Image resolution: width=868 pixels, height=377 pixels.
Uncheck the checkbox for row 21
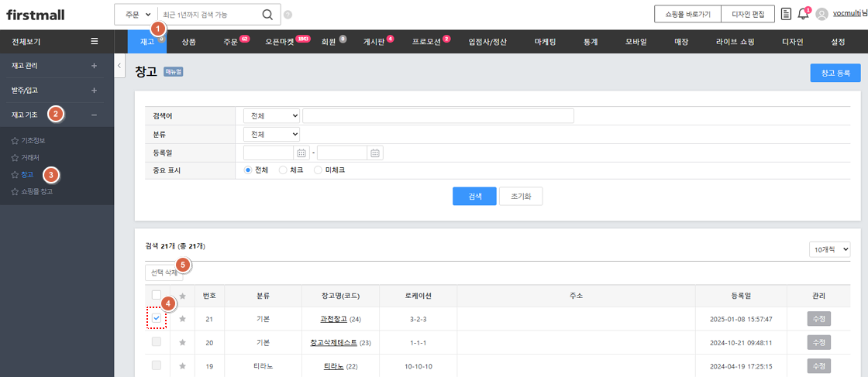point(157,318)
